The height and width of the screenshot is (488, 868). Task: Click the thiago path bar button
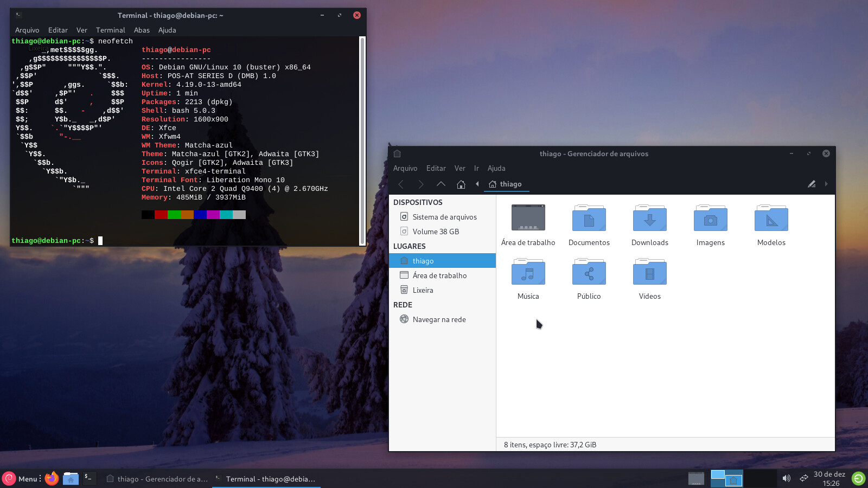(506, 184)
